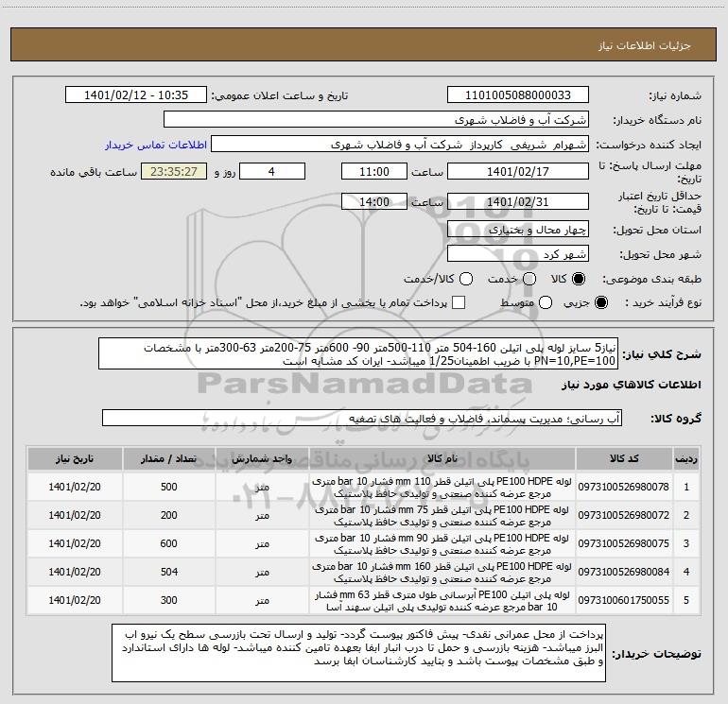Click product code 0973100526980075
This screenshot has height=704, width=728.
pyautogui.click(x=624, y=543)
